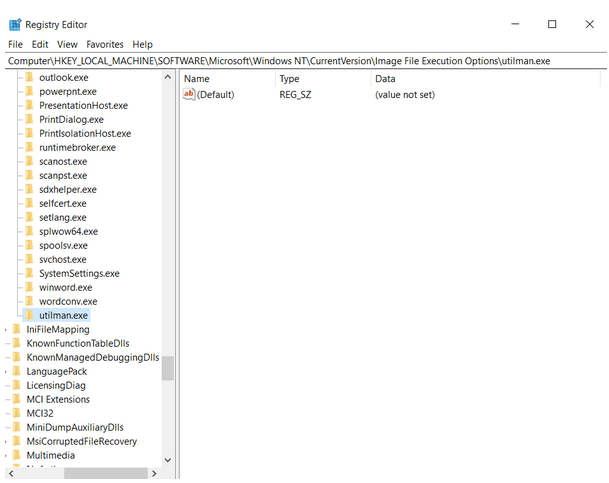This screenshot has height=483, width=609.
Task: Expand the Multimedia key
Action: point(6,455)
